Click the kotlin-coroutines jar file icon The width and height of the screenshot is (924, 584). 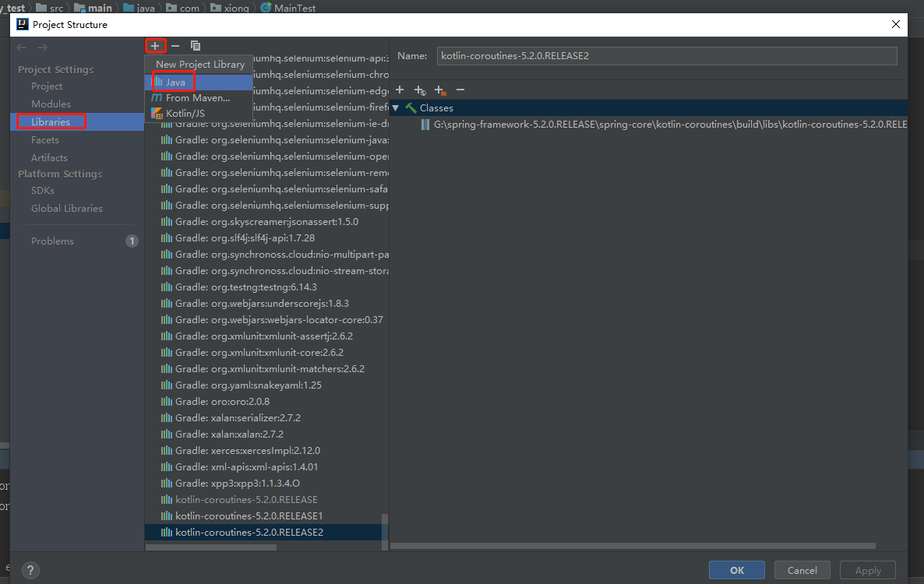click(425, 125)
